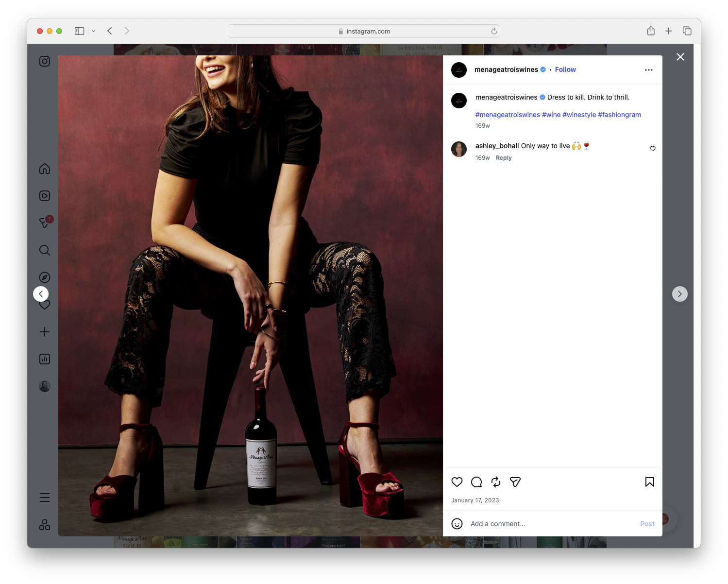
Task: Select the Reels icon in the sidebar
Action: (x=44, y=196)
